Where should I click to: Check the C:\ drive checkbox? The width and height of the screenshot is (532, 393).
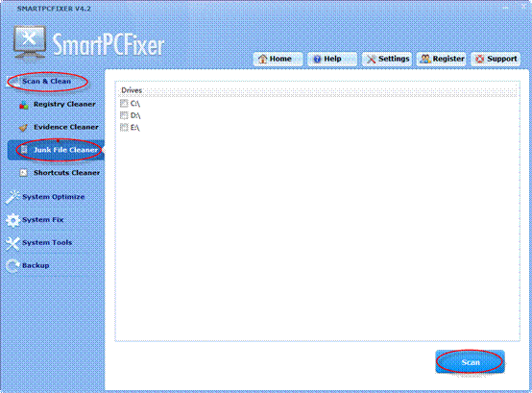(124, 104)
